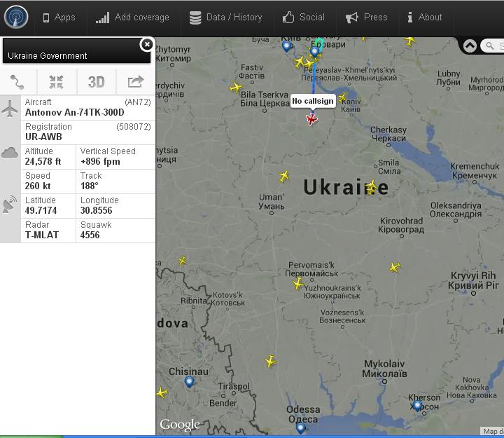This screenshot has width=504, height=438.
Task: Open the Social menu
Action: click(x=303, y=18)
